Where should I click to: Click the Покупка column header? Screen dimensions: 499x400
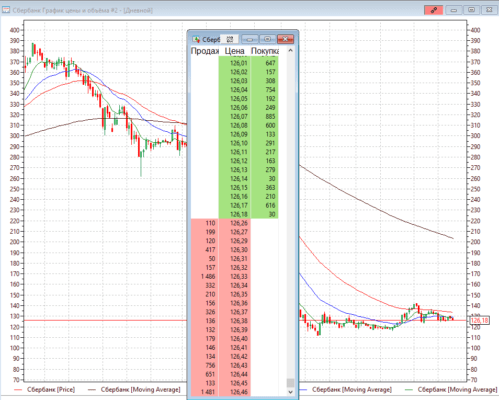265,51
